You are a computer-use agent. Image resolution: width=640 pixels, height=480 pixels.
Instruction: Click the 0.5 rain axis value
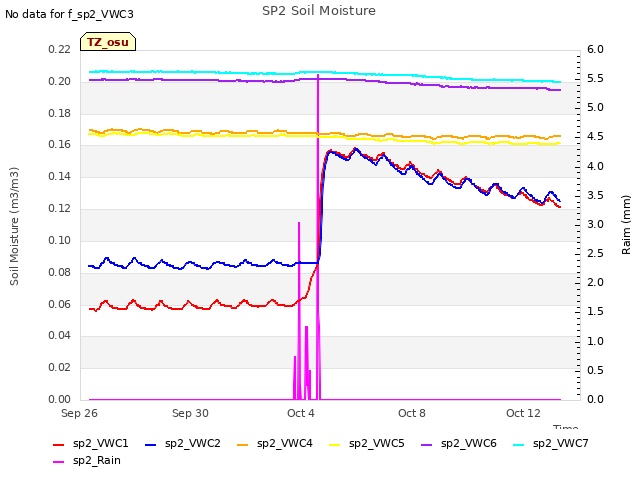595,370
